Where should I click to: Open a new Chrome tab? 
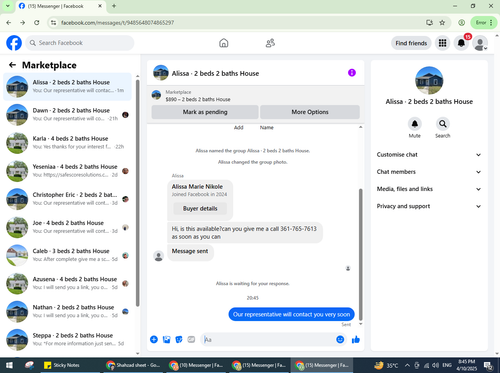tap(114, 6)
